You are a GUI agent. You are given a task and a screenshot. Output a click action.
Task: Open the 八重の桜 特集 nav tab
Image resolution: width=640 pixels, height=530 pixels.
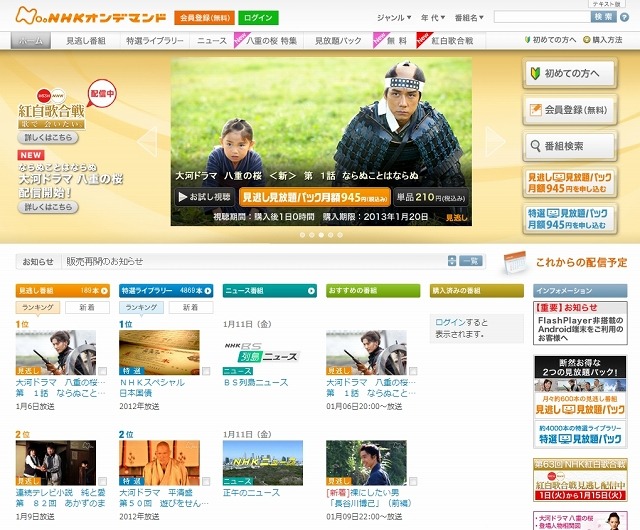pyautogui.click(x=271, y=41)
